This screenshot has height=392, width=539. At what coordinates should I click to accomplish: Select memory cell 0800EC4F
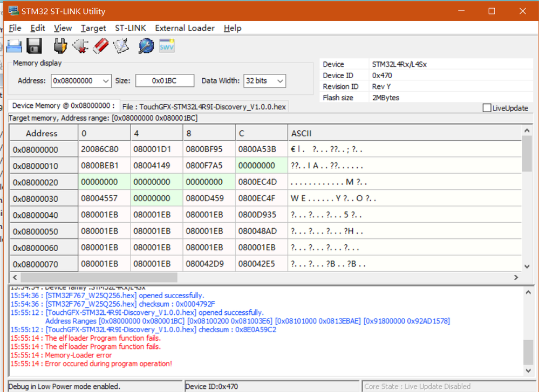coord(262,198)
